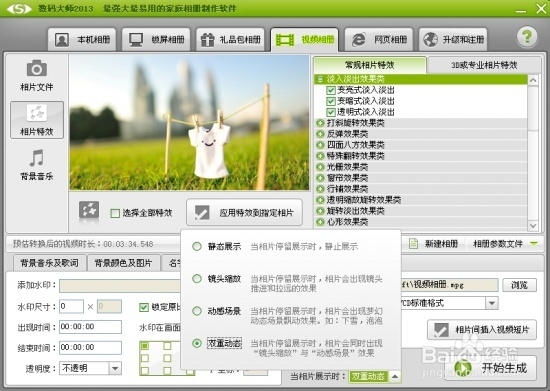
Task: Click the 出现时间 time field
Action: point(90,327)
